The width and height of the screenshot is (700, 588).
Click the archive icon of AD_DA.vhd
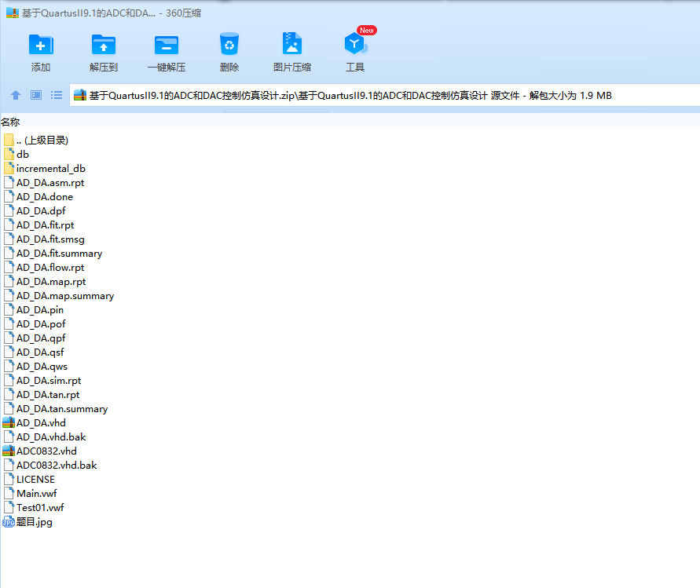click(x=9, y=422)
